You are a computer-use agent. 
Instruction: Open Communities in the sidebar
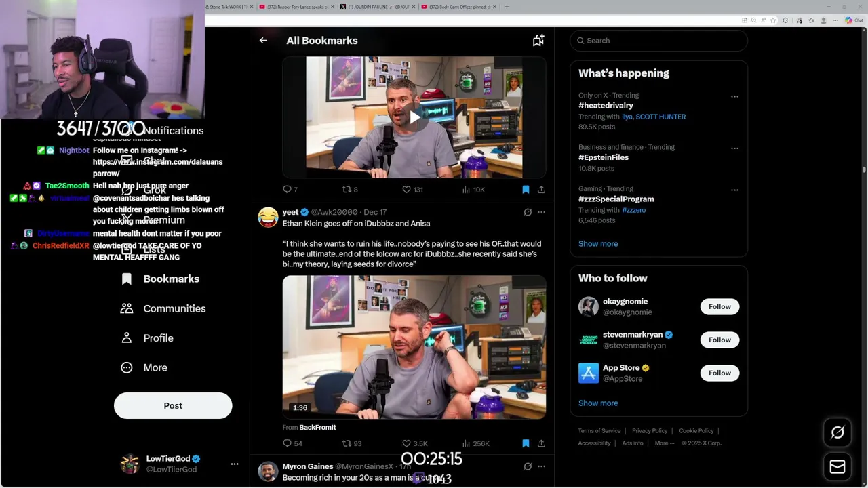(163, 308)
